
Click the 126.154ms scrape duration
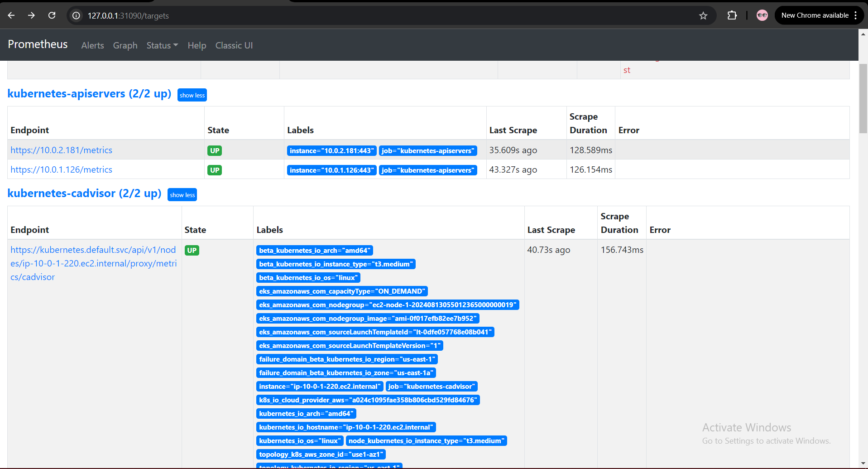coord(591,169)
